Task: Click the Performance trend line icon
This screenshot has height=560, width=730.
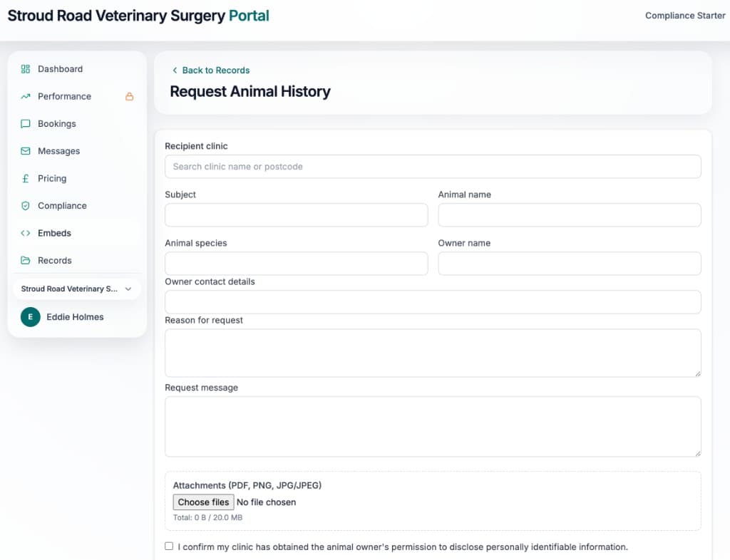Action: pyautogui.click(x=26, y=96)
